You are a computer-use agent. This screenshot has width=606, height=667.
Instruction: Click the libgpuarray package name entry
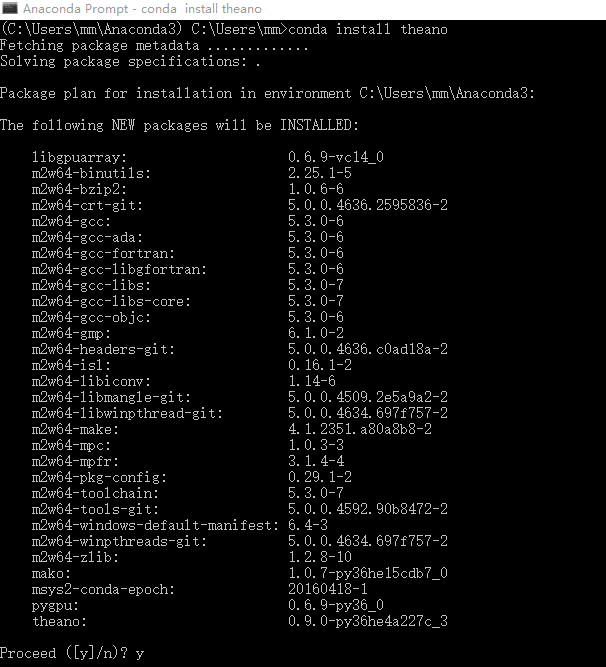pos(80,157)
